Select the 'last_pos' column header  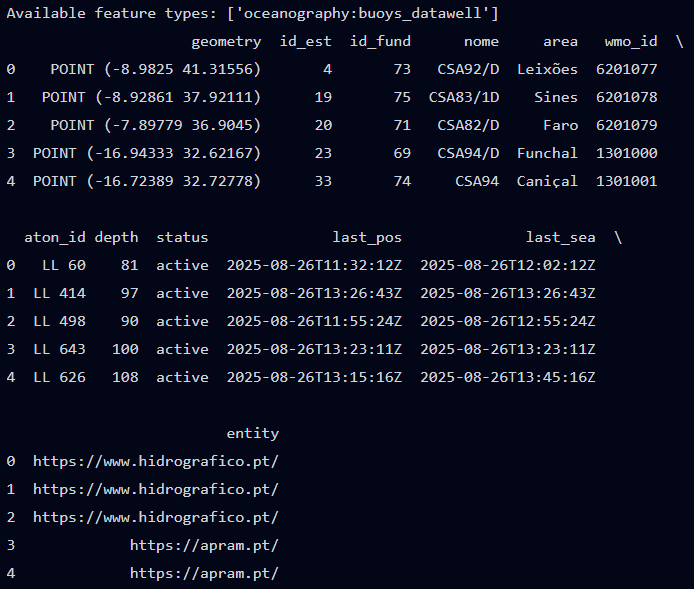(367, 237)
